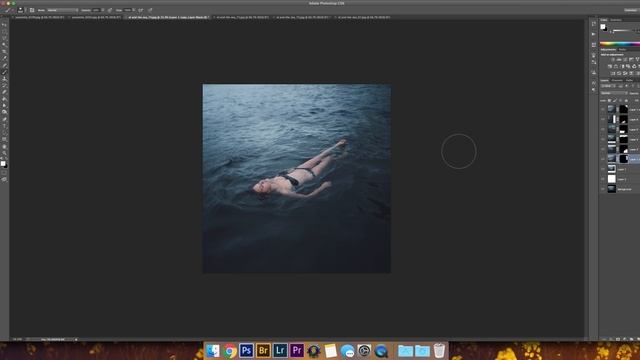Select the Crop tool
This screenshot has height=360, width=640.
4,51
